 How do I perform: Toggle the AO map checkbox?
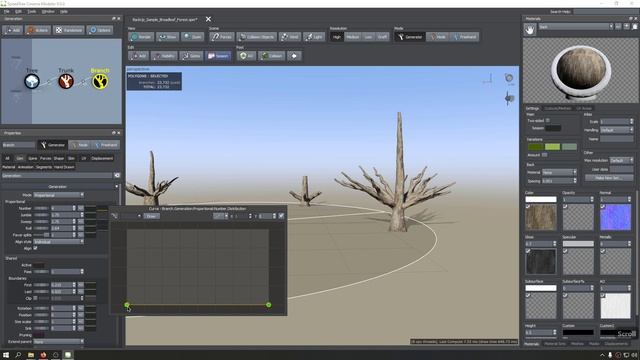[x=603, y=295]
